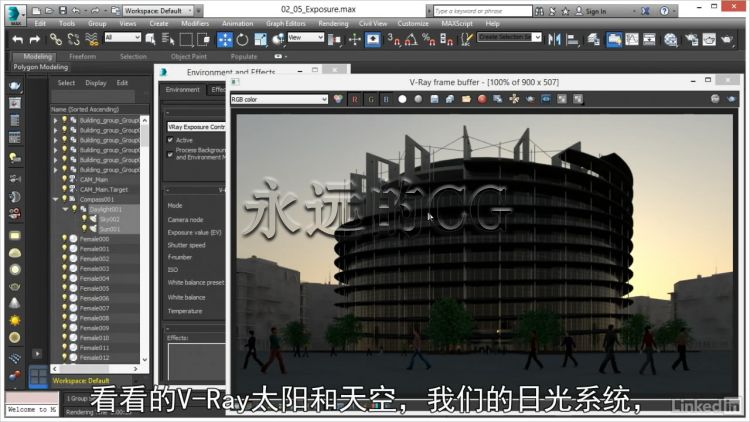Screen dimensions: 750x422
Task: Open the VRay Exposure Control dropdown
Action: pos(196,127)
